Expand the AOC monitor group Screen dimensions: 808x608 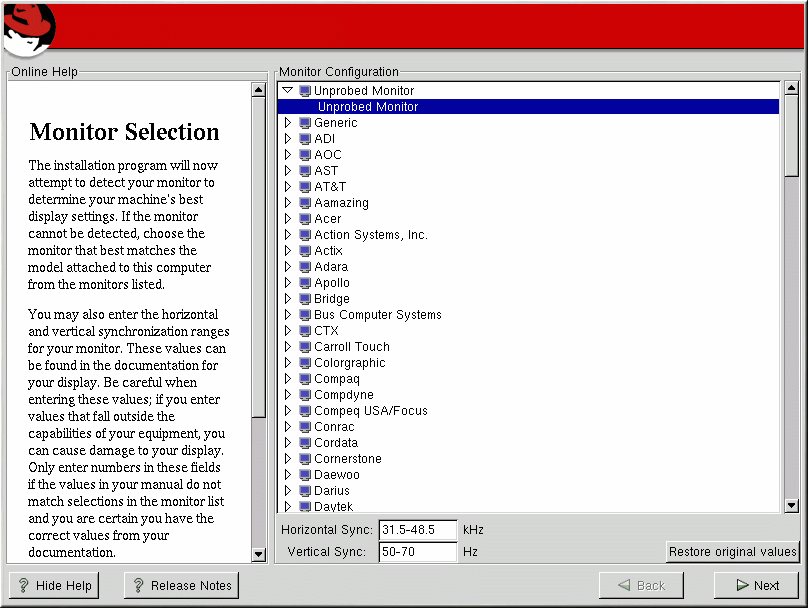pyautogui.click(x=288, y=155)
